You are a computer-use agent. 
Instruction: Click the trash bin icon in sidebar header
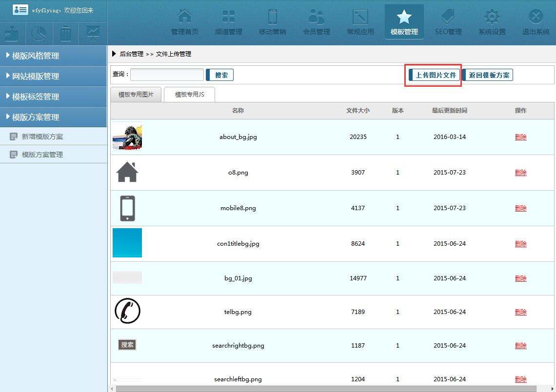click(66, 34)
